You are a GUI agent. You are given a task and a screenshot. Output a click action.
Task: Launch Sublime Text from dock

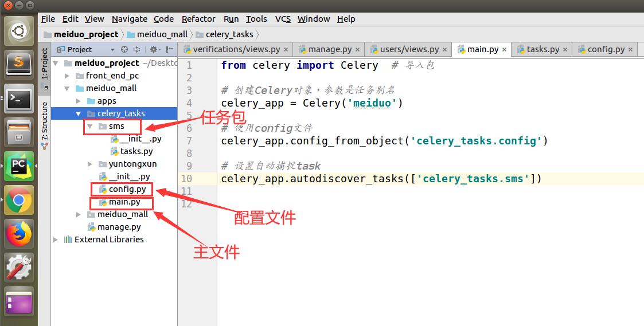tap(19, 65)
